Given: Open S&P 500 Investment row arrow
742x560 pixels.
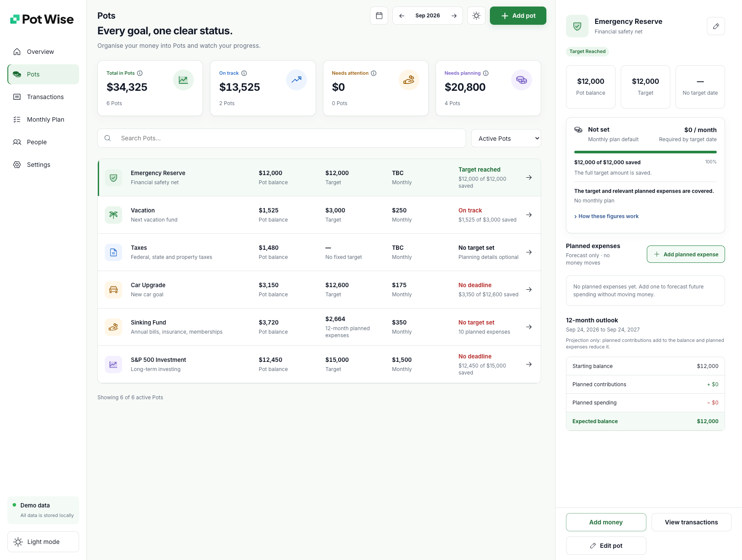Looking at the screenshot, I should (x=529, y=364).
